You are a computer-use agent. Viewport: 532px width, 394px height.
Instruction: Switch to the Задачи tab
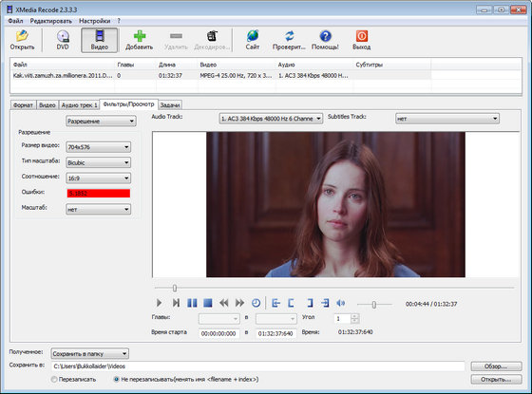coord(170,105)
